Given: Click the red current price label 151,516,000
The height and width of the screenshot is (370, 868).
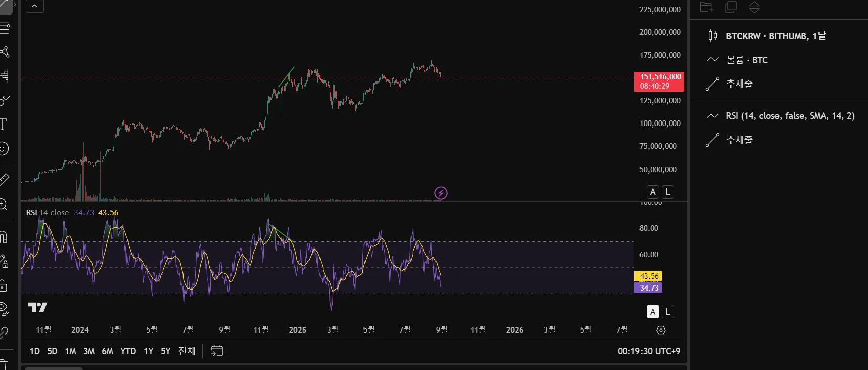Looking at the screenshot, I should (659, 81).
